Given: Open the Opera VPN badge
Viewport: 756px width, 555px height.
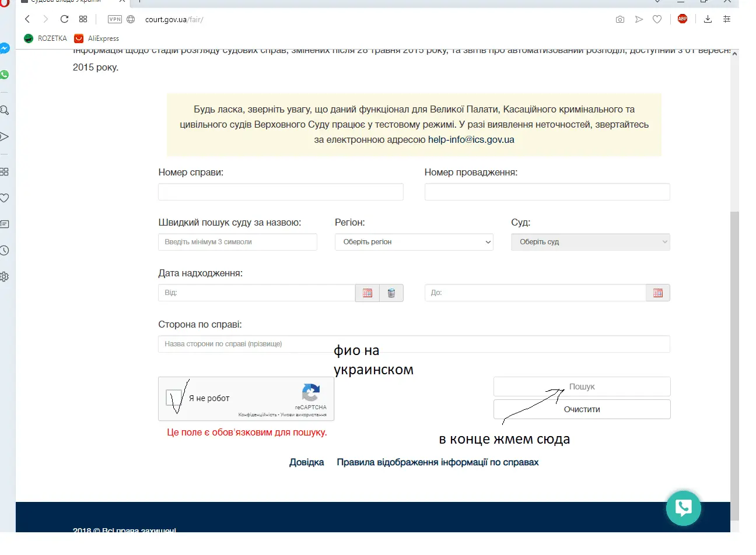Looking at the screenshot, I should (x=115, y=19).
